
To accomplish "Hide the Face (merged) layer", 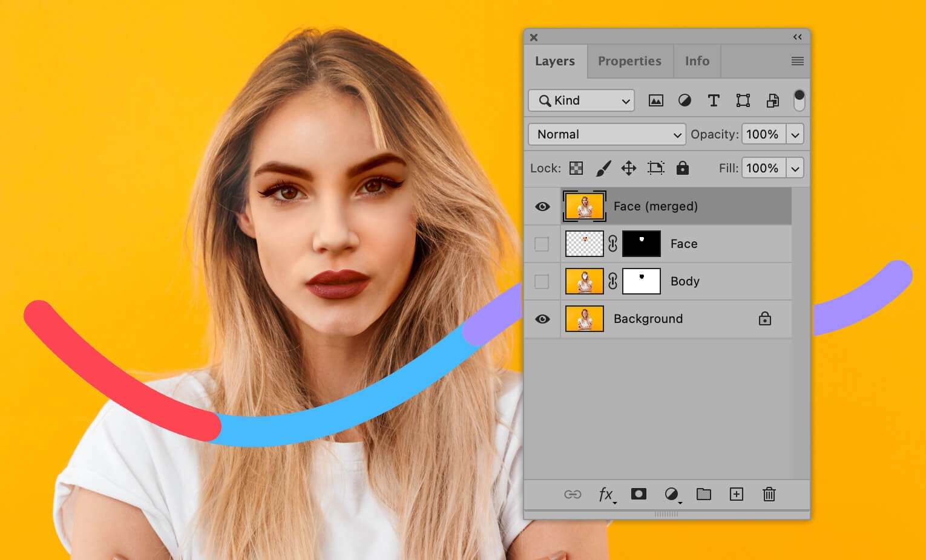I will (542, 206).
